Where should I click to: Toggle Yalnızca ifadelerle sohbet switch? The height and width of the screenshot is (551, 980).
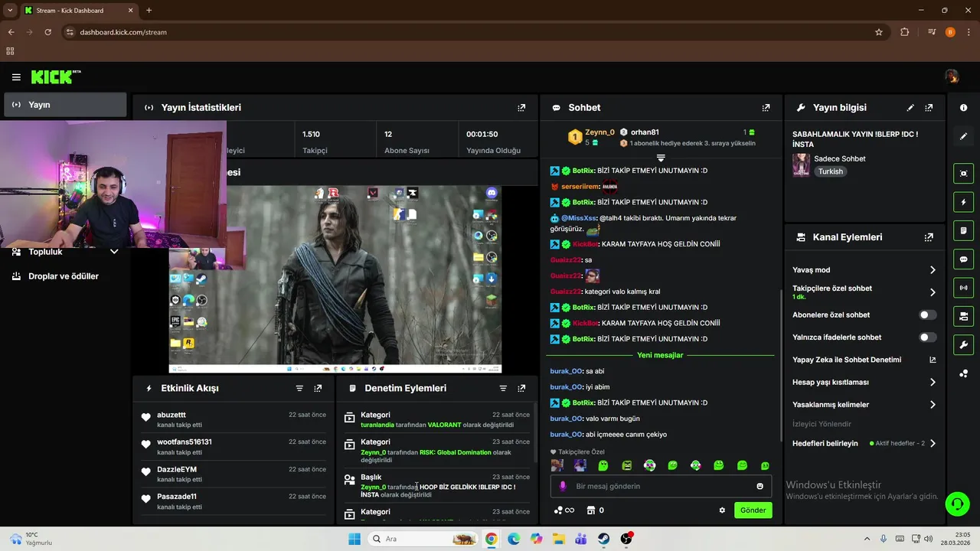pyautogui.click(x=927, y=337)
